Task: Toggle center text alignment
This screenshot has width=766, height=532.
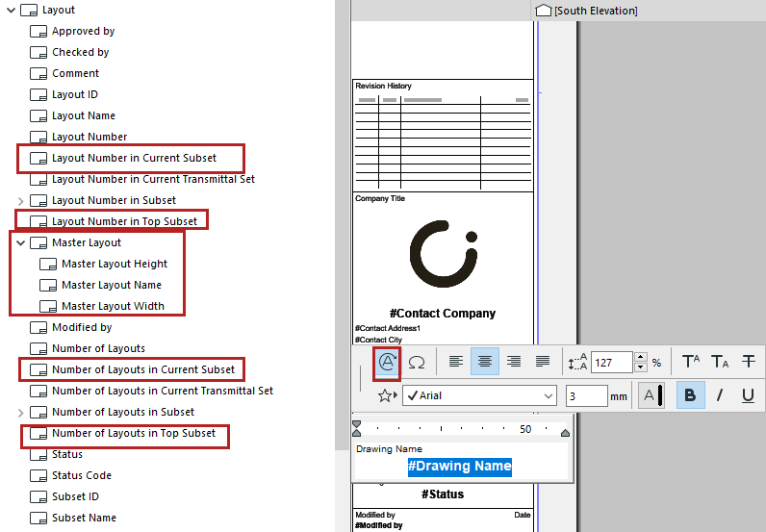Action: coord(485,362)
